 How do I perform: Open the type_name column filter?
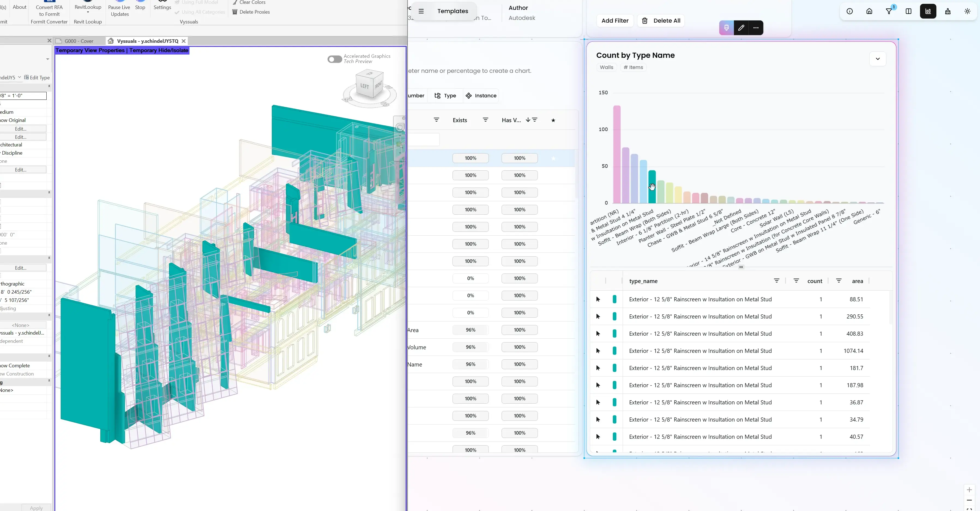tap(776, 281)
